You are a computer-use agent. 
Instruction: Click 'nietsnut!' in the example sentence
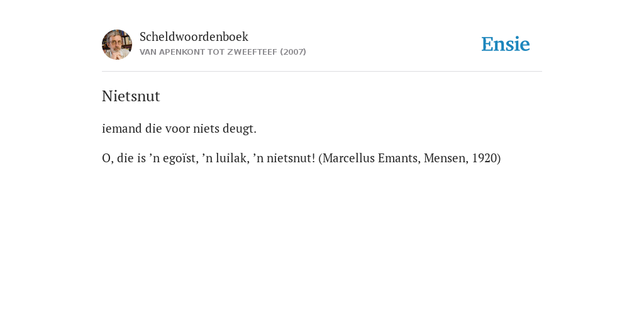pos(291,158)
